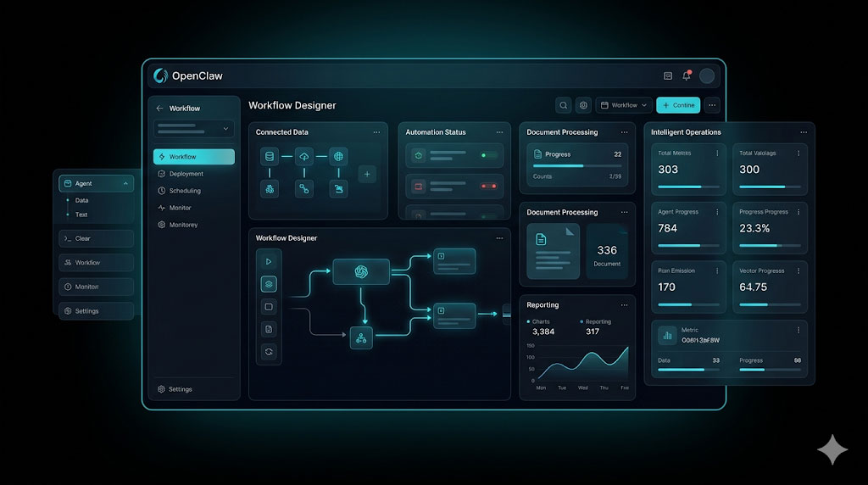The width and height of the screenshot is (868, 485).
Task: Open notifications bell in the top bar
Action: coord(687,76)
